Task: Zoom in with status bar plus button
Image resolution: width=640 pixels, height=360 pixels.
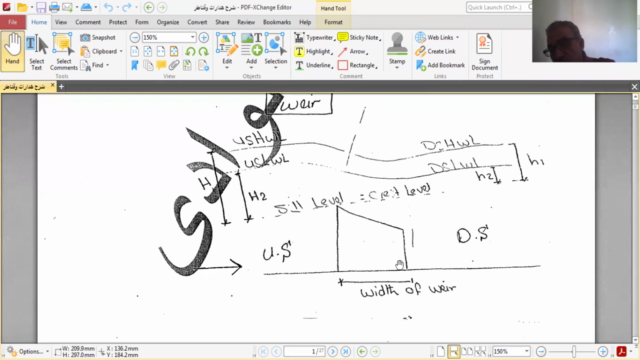Action: [603, 351]
